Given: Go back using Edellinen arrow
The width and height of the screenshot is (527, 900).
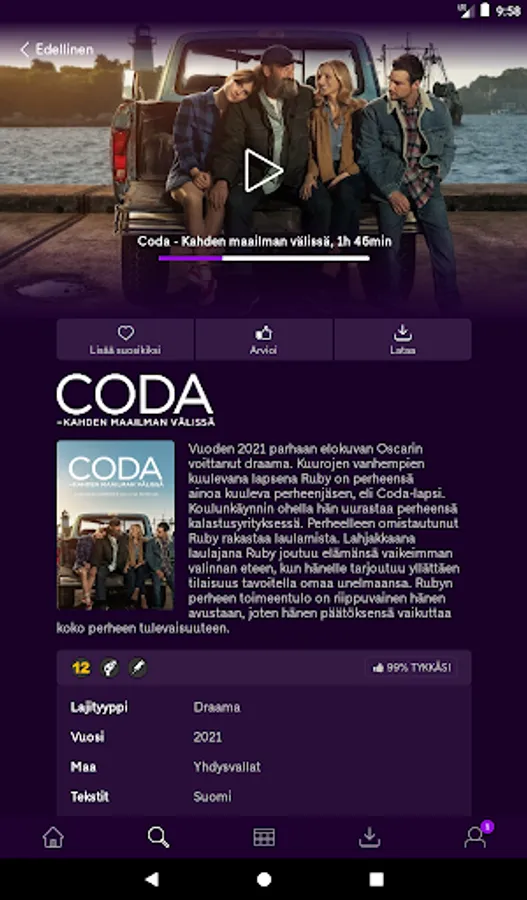Looking at the screenshot, I should tap(25, 50).
